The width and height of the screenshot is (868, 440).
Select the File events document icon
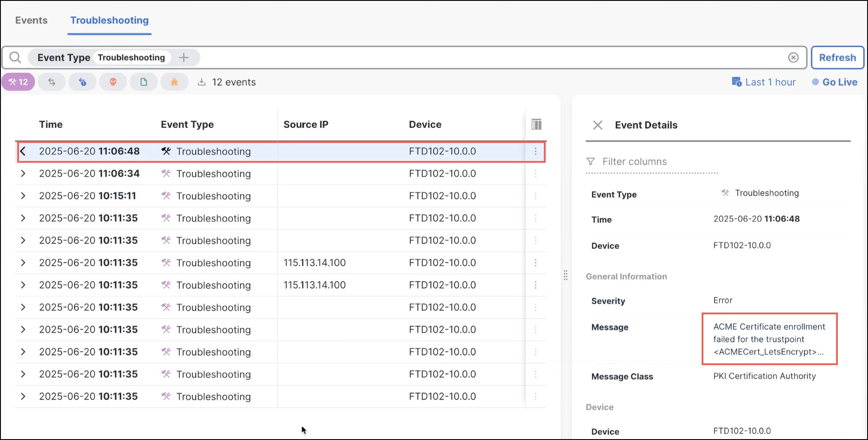[144, 81]
